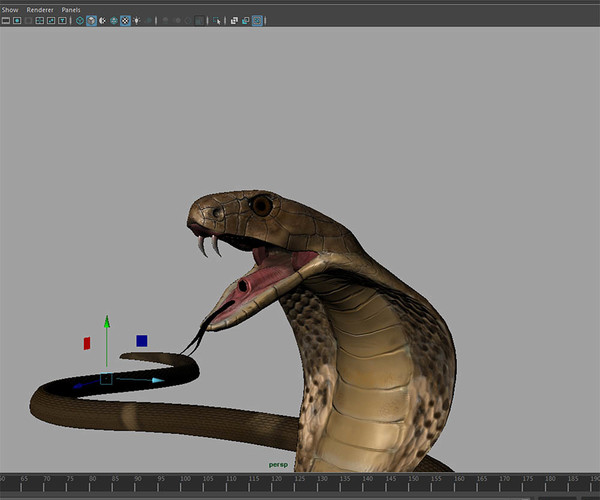
Task: Click the Isolate Select icon
Action: pos(217,21)
